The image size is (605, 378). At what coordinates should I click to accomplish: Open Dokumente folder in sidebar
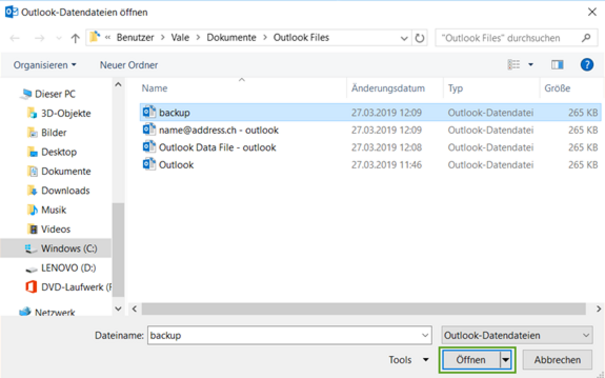[66, 171]
